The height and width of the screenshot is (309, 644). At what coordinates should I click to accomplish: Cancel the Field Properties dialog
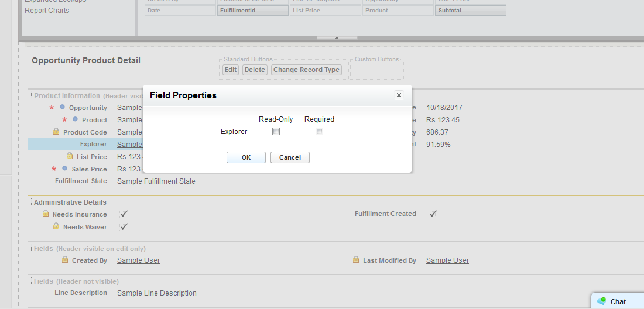(290, 157)
